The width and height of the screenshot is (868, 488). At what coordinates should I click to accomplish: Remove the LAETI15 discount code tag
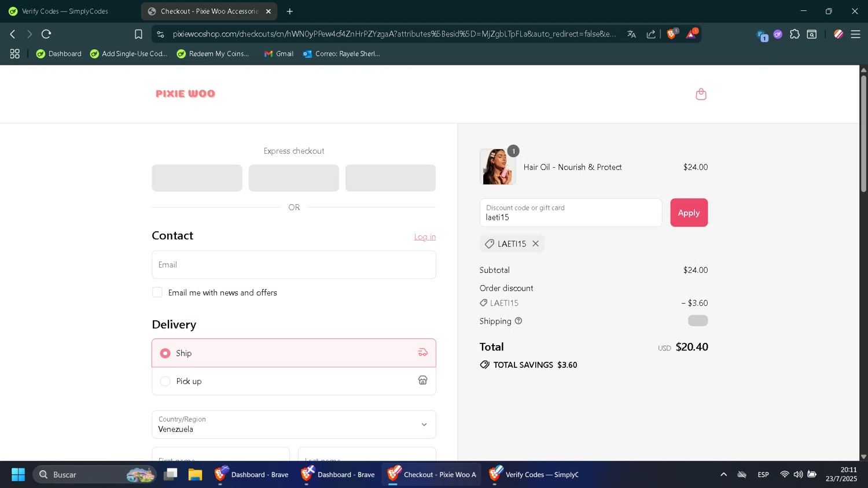pyautogui.click(x=535, y=243)
